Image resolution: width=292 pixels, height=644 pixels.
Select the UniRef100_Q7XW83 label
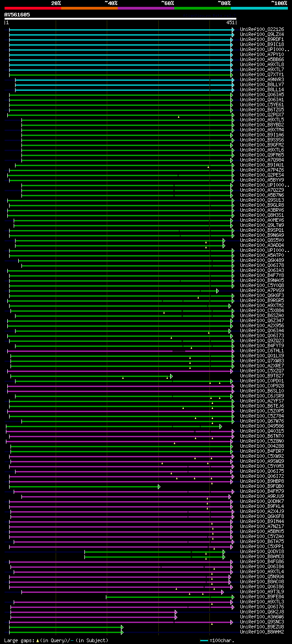(262, 361)
